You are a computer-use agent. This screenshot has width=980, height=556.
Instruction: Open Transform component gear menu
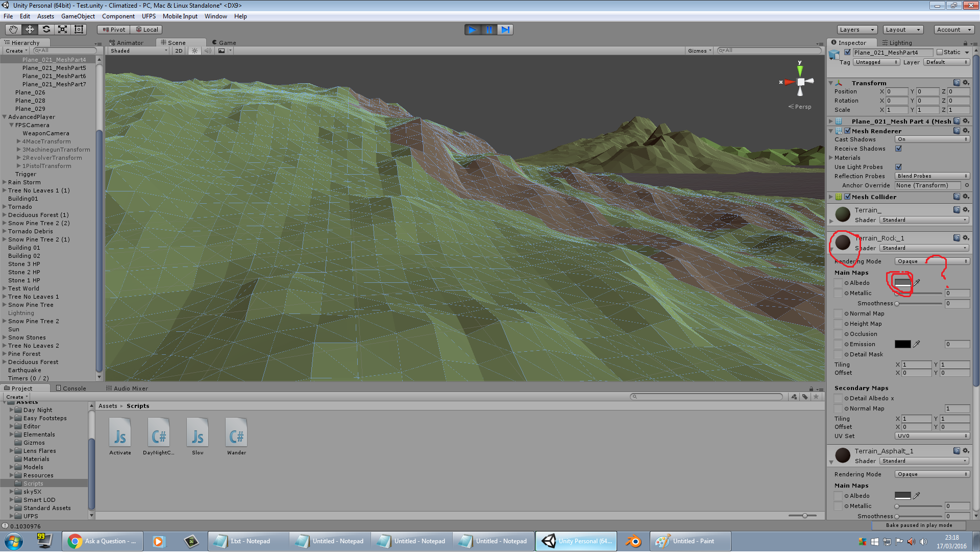(x=966, y=83)
